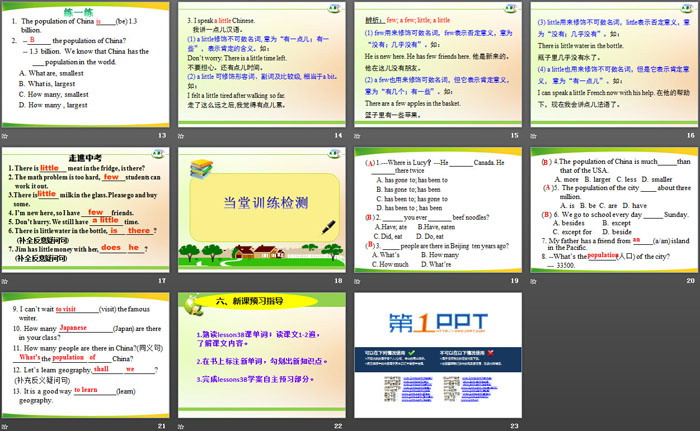Select slide 17 titled 走进中考
Viewport: 700px width, 431px height.
pyautogui.click(x=87, y=208)
